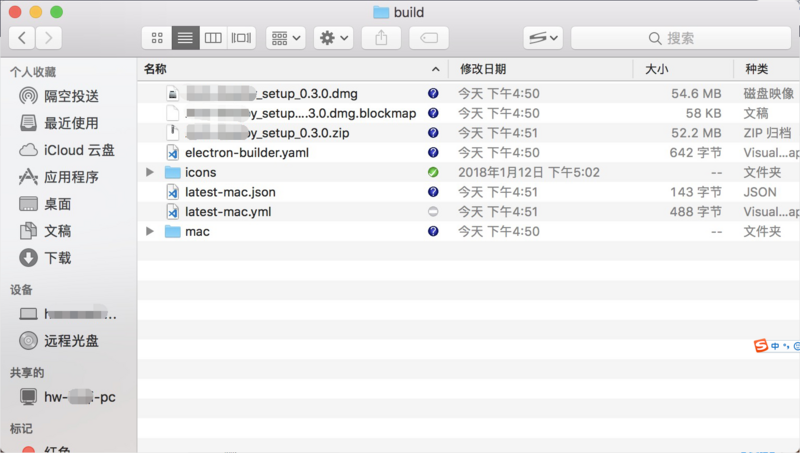
Task: Click the share button in toolbar
Action: [x=381, y=38]
